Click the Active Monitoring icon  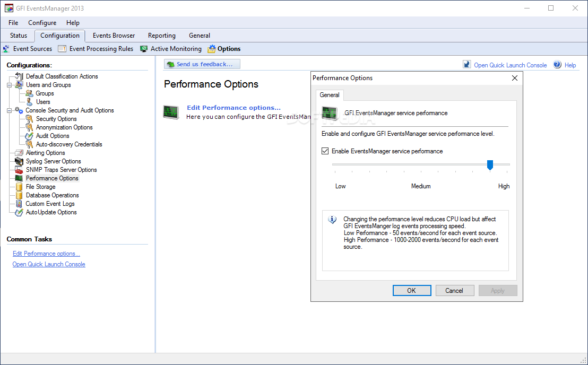(144, 49)
